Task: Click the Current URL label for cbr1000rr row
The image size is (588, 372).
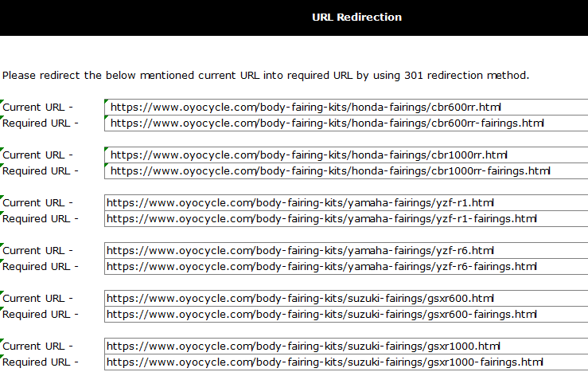Action: click(x=37, y=155)
